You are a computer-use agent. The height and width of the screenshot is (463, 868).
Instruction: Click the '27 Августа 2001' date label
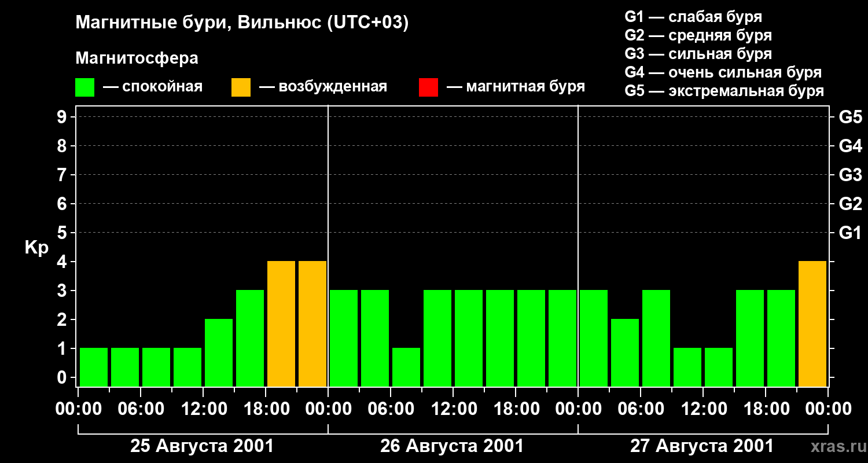(x=702, y=446)
